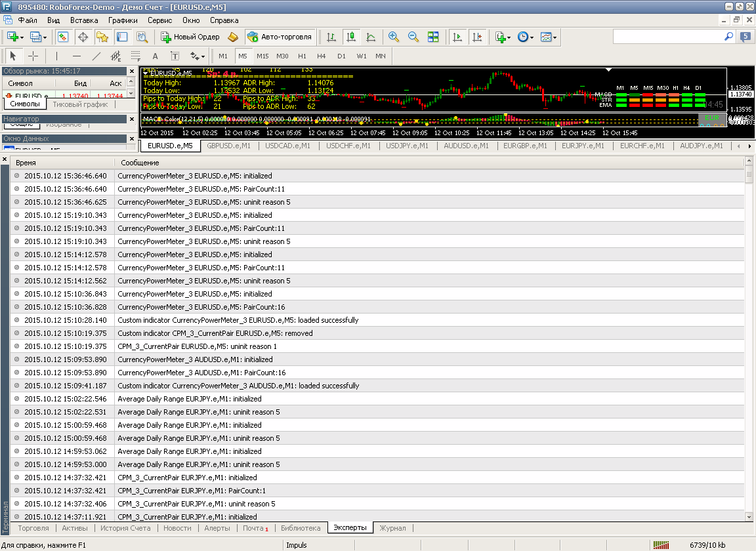Switch to the Торговля terminal tab
The image size is (756, 551).
click(33, 528)
